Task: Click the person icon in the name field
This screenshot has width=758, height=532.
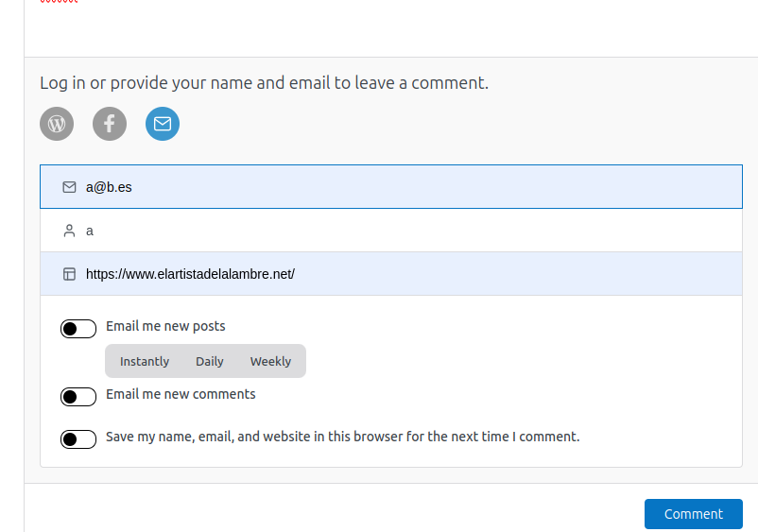Action: [x=69, y=231]
